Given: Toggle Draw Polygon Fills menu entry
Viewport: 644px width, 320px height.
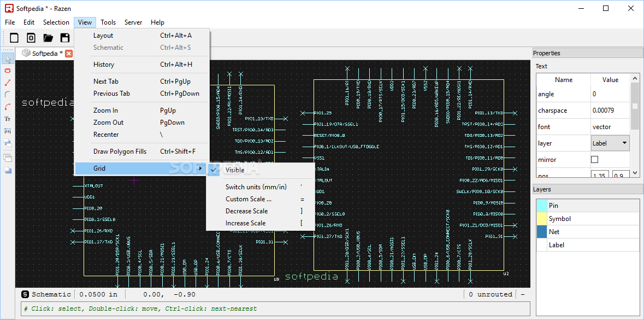Looking at the screenshot, I should click(x=141, y=152).
